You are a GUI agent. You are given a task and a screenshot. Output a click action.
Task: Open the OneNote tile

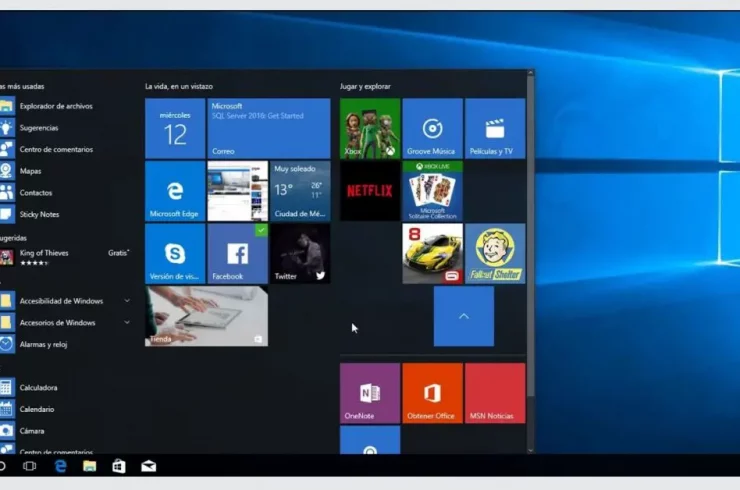[x=370, y=393]
